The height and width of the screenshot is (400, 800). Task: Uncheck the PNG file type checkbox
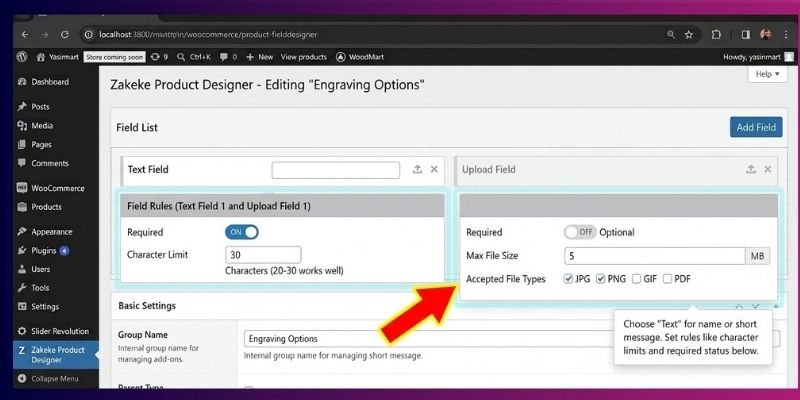click(601, 279)
